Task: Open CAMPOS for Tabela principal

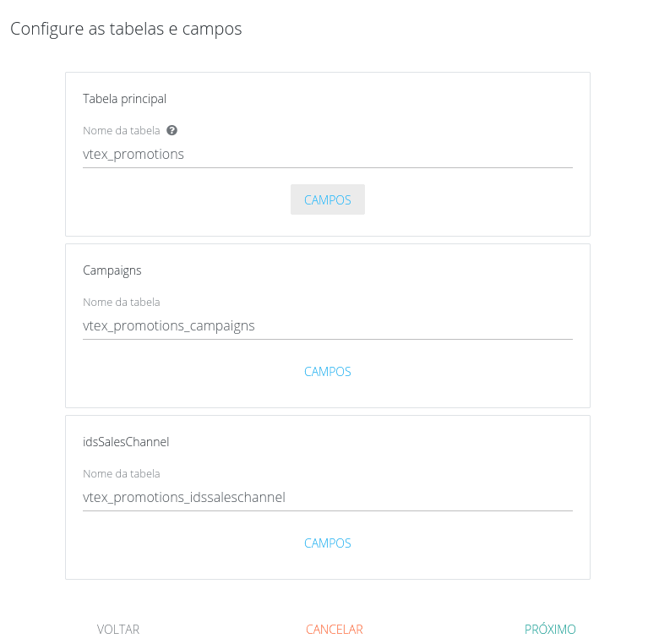Action: (x=328, y=200)
